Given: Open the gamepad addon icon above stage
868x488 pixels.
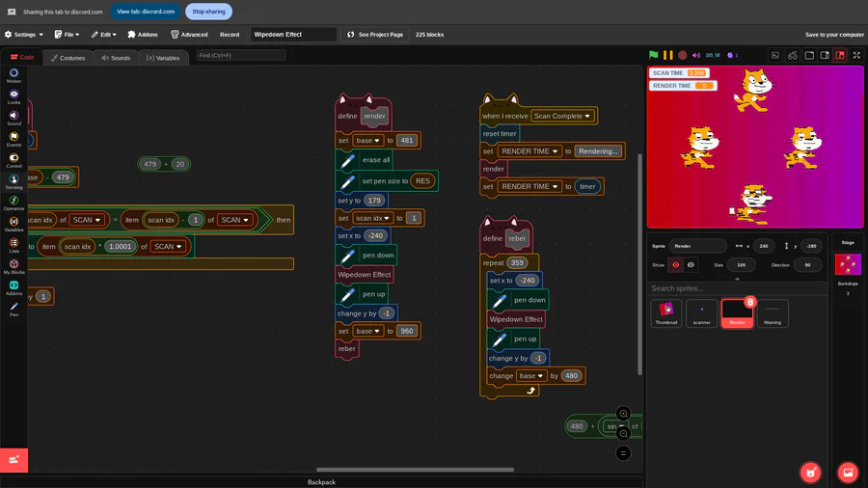Looking at the screenshot, I should 793,55.
